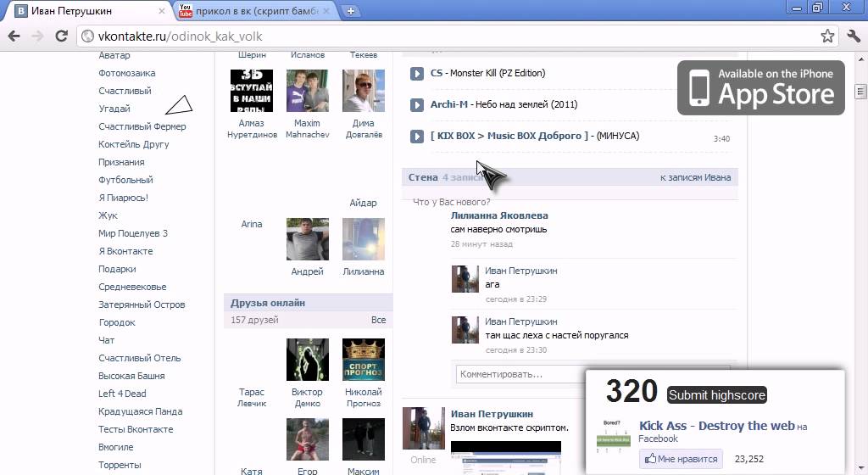
Task: Click the Kick Ass Bored? thumbnail
Action: (613, 437)
